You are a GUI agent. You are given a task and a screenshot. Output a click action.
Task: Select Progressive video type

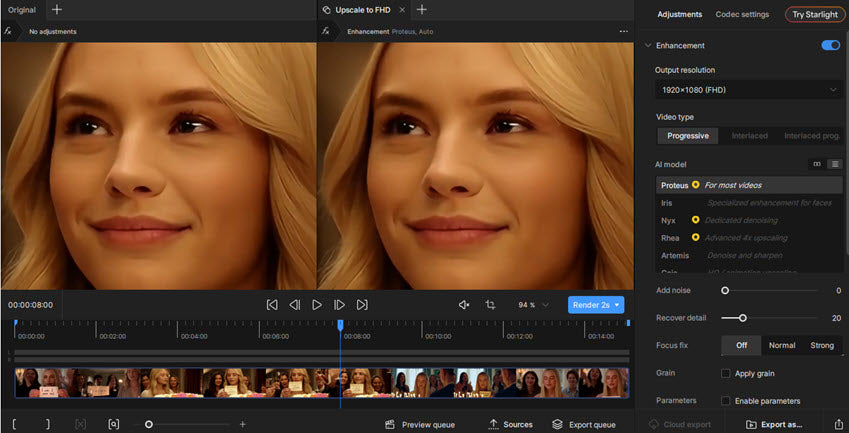688,136
